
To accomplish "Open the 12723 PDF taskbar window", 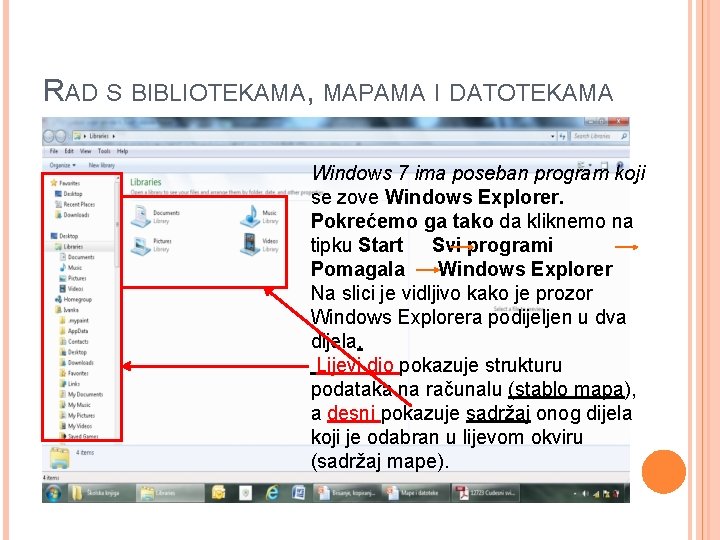I will coord(485,493).
